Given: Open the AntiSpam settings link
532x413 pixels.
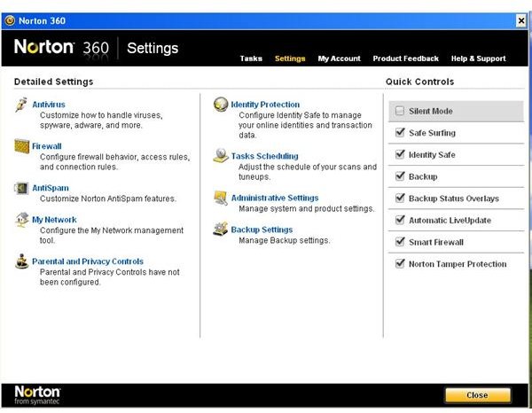Looking at the screenshot, I should (51, 188).
